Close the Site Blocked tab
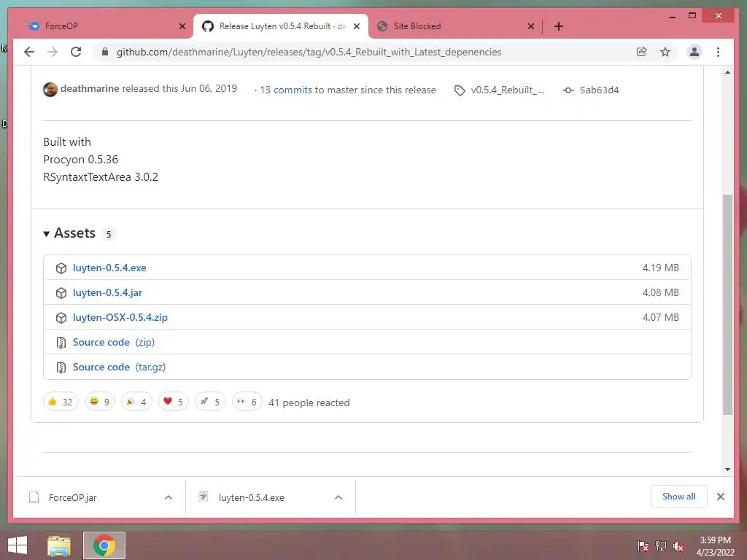This screenshot has width=747, height=560. [x=531, y=26]
